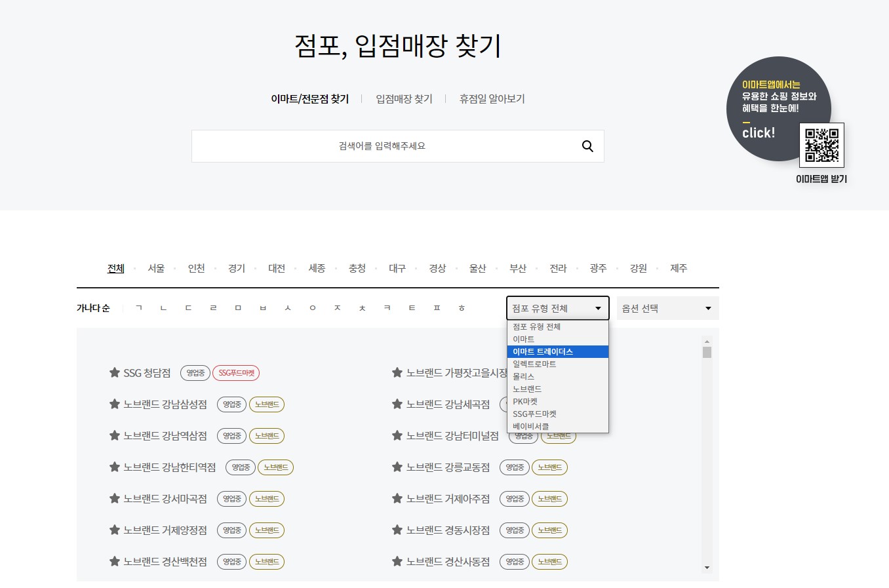Choose 이마트 in the store type list
889x588 pixels.
coord(558,339)
